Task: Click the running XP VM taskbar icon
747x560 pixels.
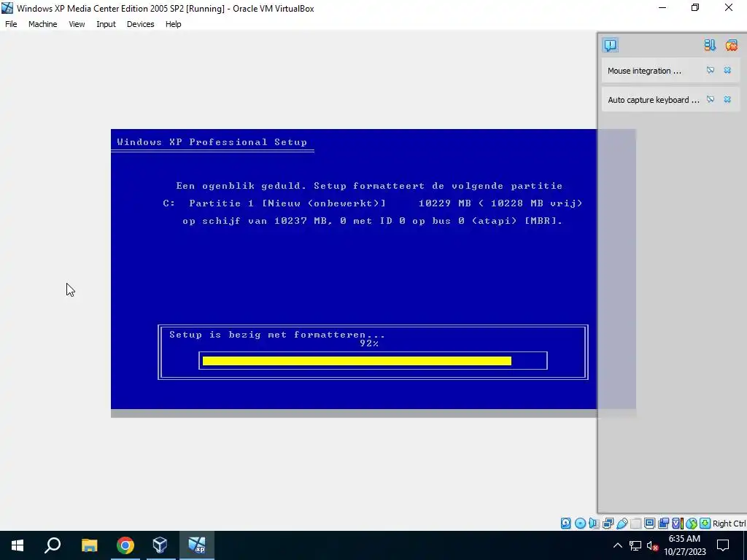Action: pyautogui.click(x=197, y=545)
